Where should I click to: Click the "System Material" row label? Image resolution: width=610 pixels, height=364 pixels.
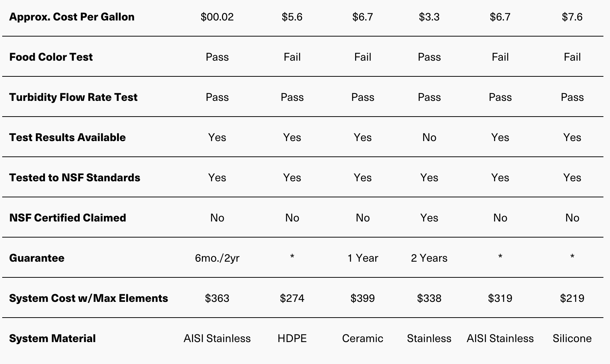click(52, 338)
